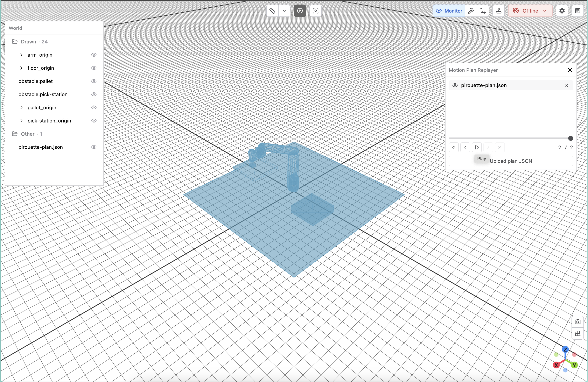Click the Motion Plan Replayer title
The image size is (588, 382).
point(473,70)
